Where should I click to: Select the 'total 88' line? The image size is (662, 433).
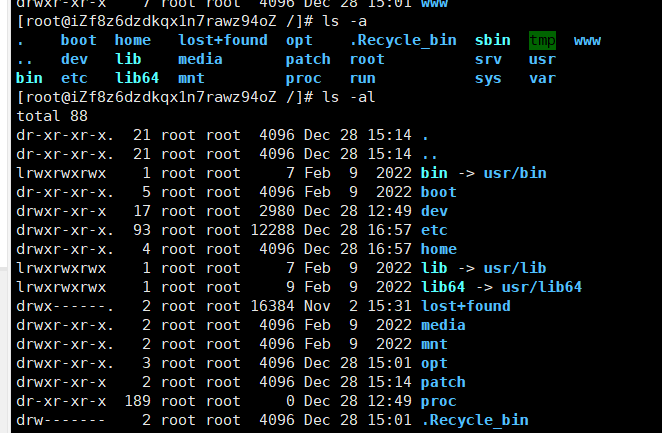point(52,116)
